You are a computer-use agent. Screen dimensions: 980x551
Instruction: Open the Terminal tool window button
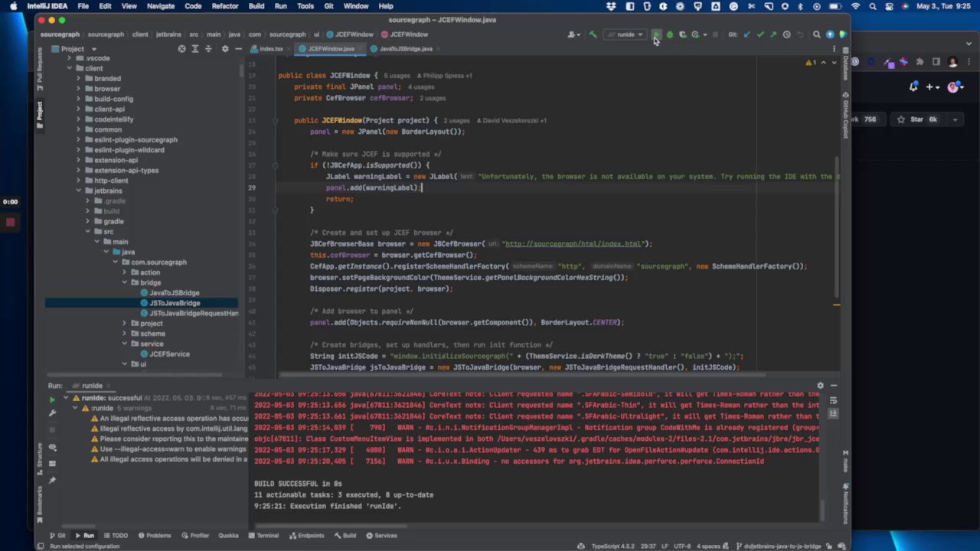(263, 536)
